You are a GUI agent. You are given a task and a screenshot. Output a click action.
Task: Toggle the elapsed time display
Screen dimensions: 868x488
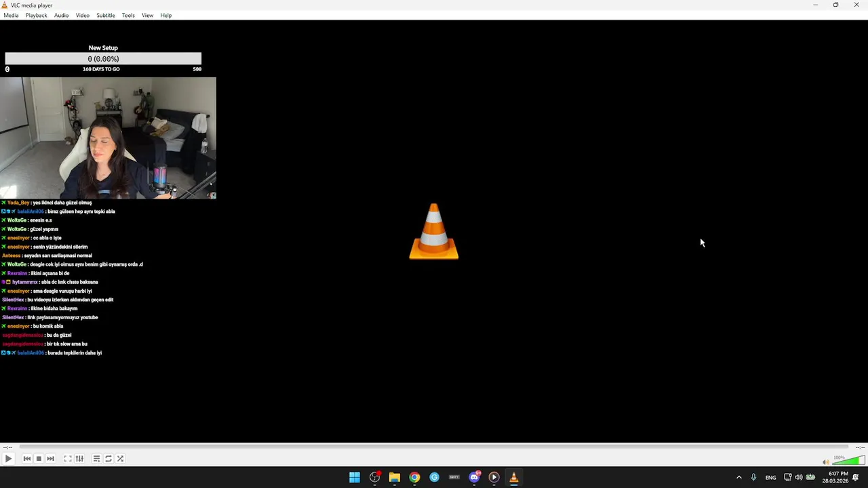tap(7, 447)
